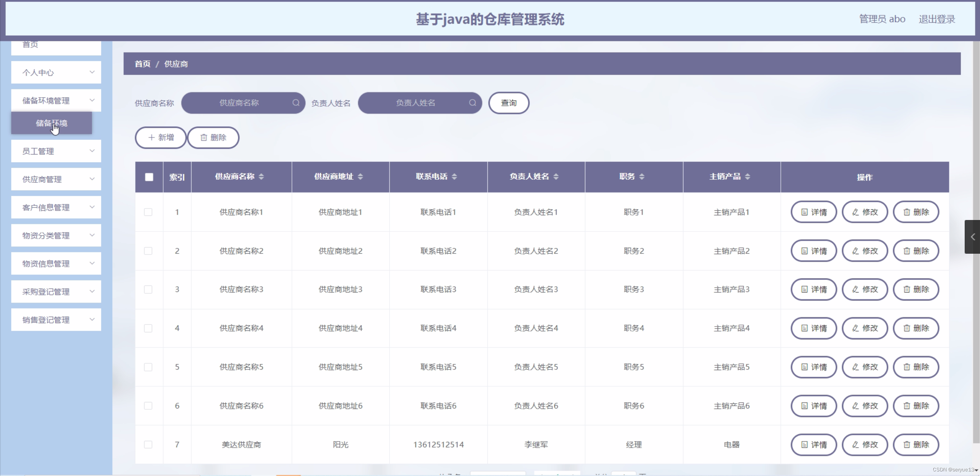
Task: Click the 查询 search button
Action: (508, 103)
